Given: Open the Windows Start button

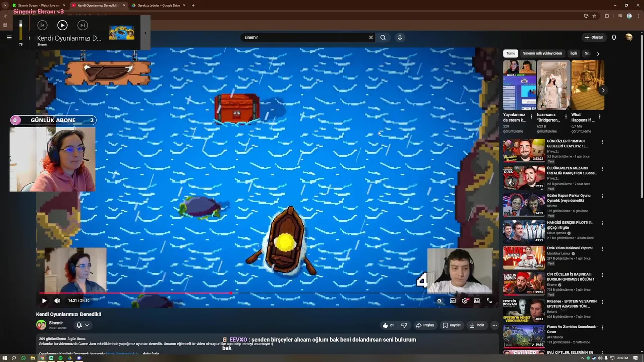Looking at the screenshot, I should click(x=5, y=358).
